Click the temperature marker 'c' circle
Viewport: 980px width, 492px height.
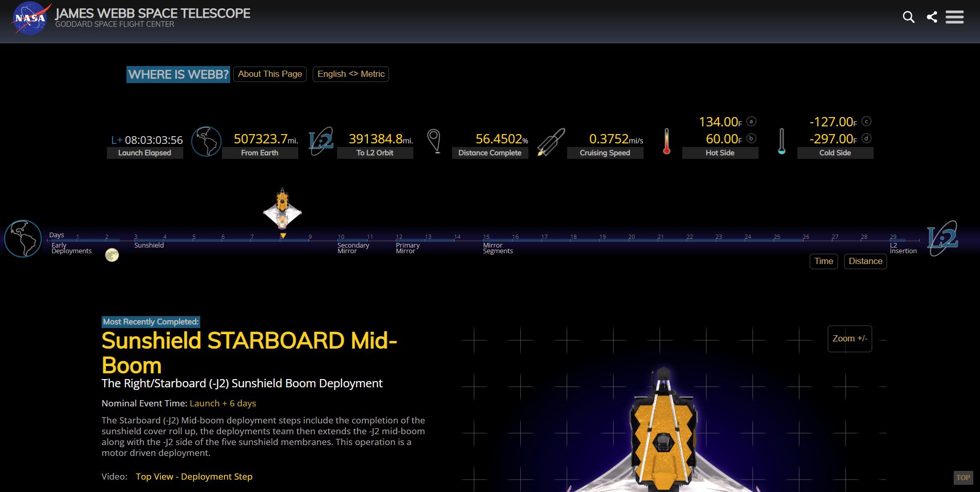pos(866,122)
